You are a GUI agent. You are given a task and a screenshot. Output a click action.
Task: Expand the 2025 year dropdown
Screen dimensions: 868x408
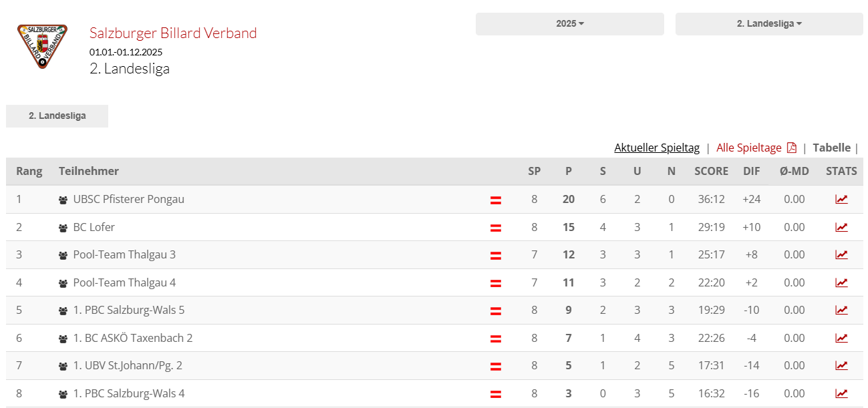pyautogui.click(x=570, y=24)
